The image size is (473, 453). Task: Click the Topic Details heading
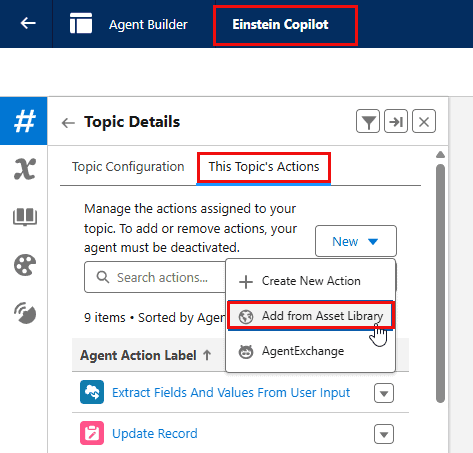pos(132,122)
